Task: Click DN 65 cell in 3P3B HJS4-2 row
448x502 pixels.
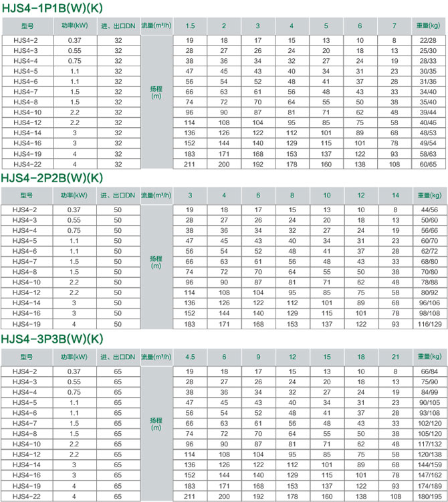Action: click(x=118, y=371)
